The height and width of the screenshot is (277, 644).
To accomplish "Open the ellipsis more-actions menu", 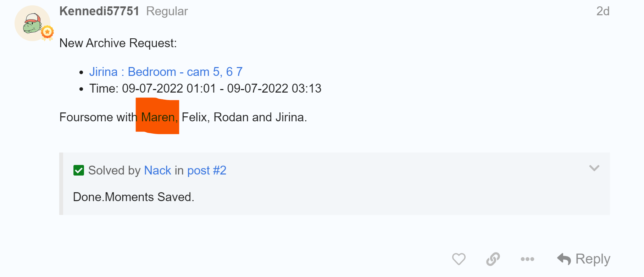I will coord(527,259).
